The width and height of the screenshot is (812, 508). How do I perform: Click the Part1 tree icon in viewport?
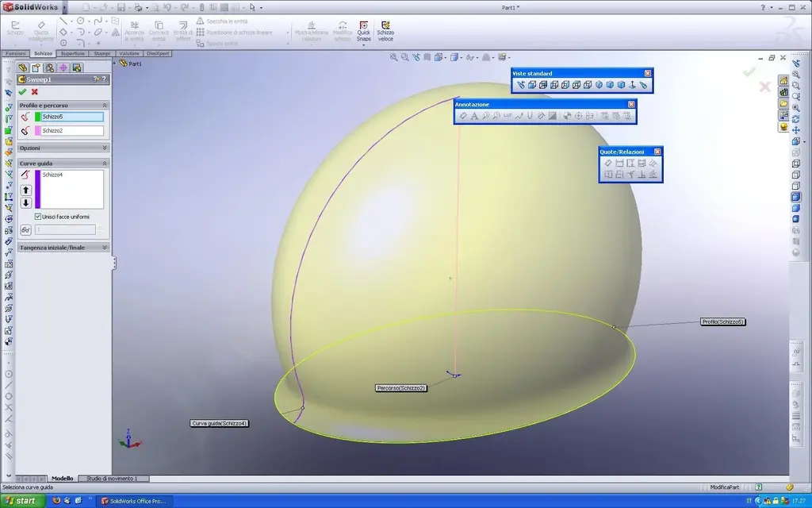pos(123,63)
